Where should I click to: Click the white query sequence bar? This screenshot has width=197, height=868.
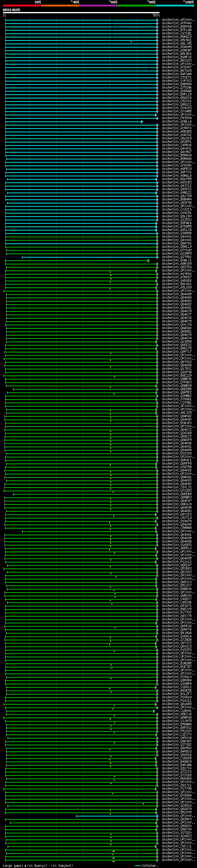tap(81, 12)
